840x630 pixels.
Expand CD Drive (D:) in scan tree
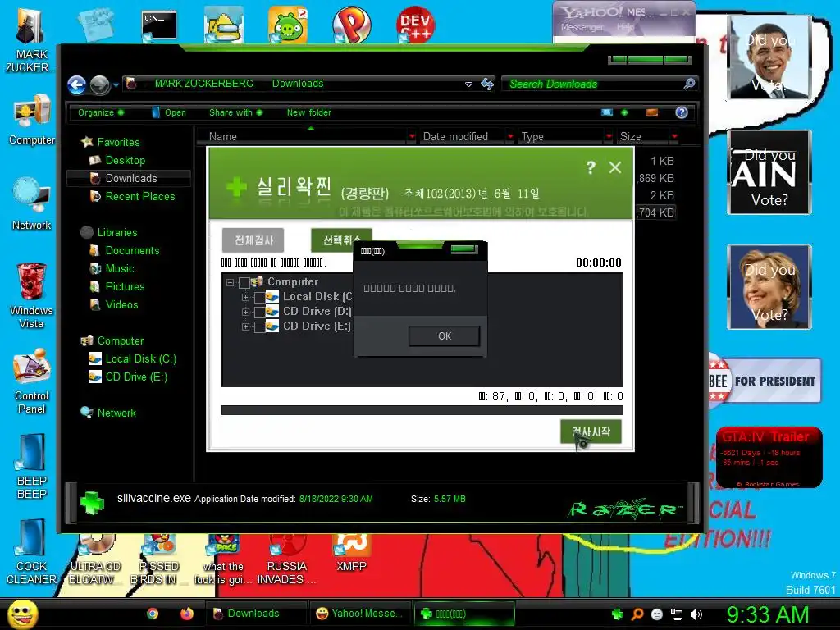tap(245, 312)
